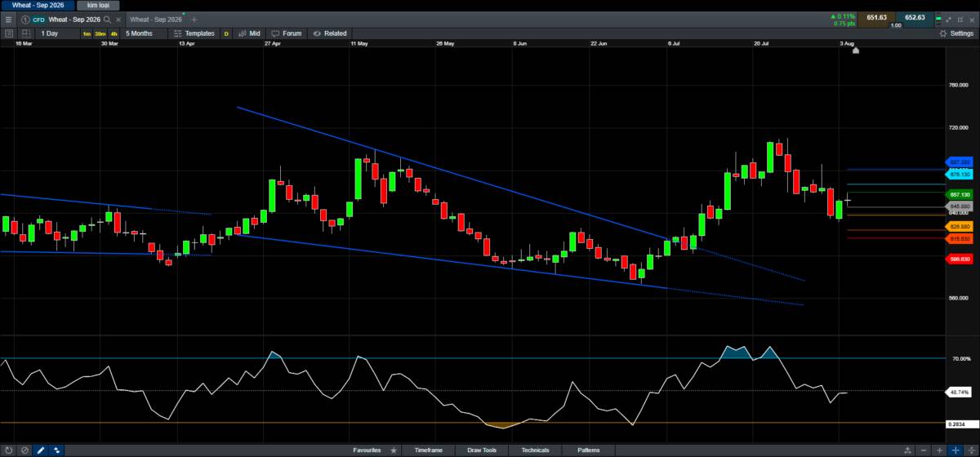Close the active Wheat - Sep 2026 chart tab
The width and height of the screenshot is (980, 457).
[118, 19]
